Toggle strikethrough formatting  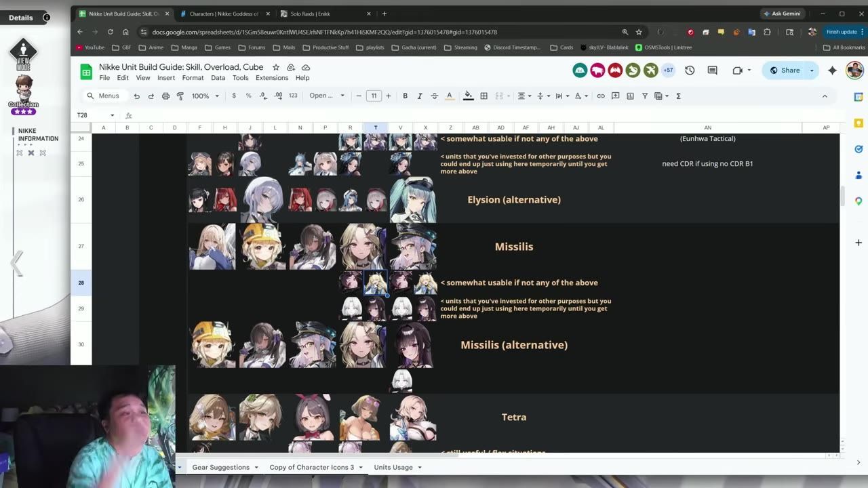click(434, 96)
